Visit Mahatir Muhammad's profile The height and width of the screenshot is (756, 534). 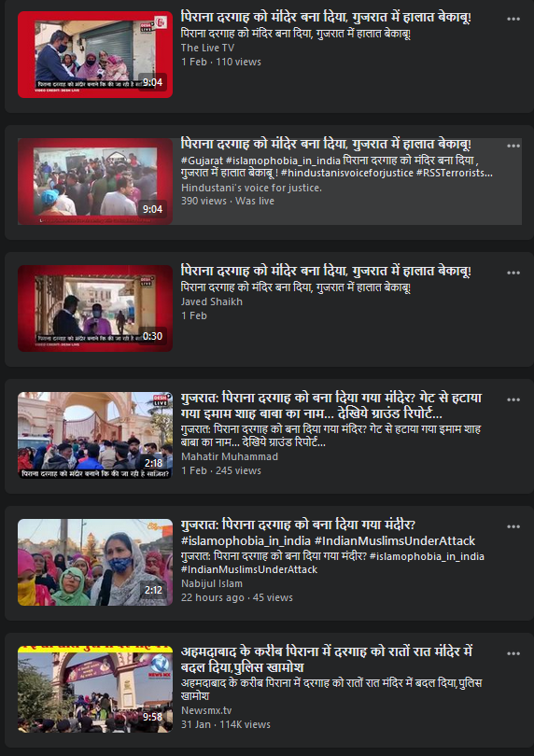tap(230, 456)
